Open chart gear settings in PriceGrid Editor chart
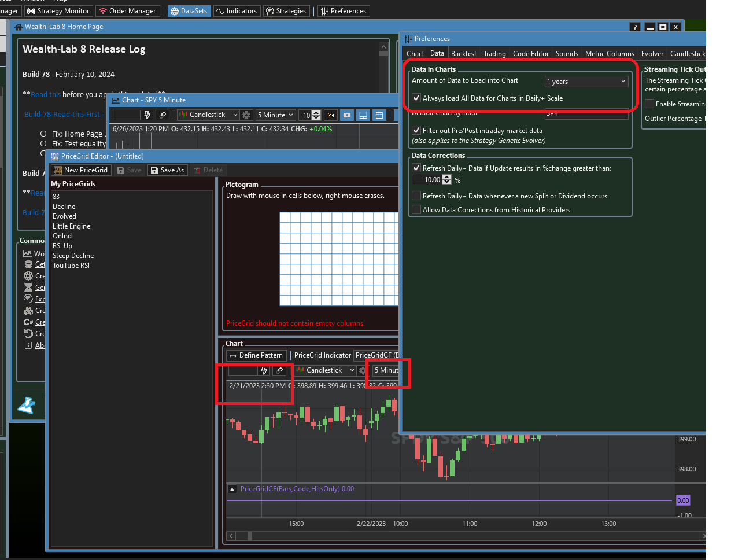The image size is (731, 560). [x=363, y=370]
